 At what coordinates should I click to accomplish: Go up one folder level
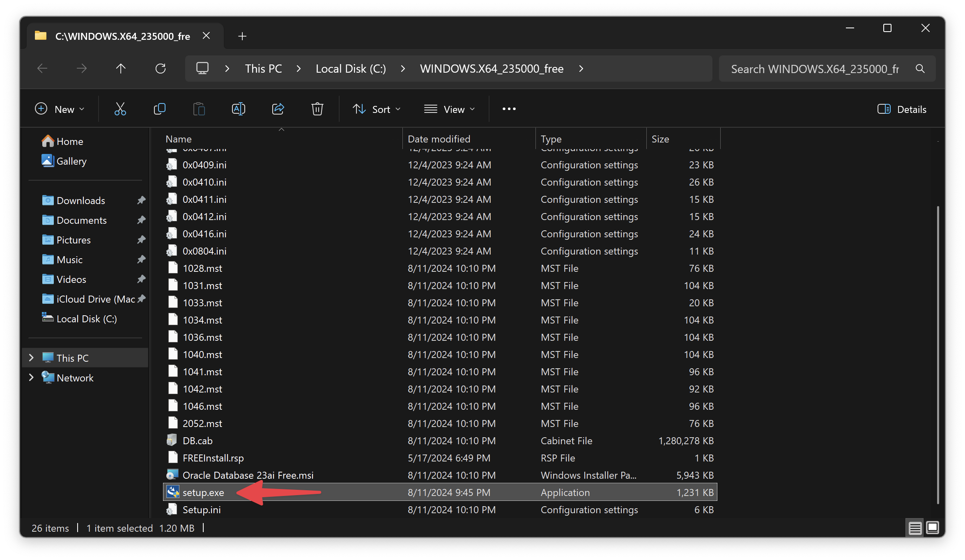[121, 69]
